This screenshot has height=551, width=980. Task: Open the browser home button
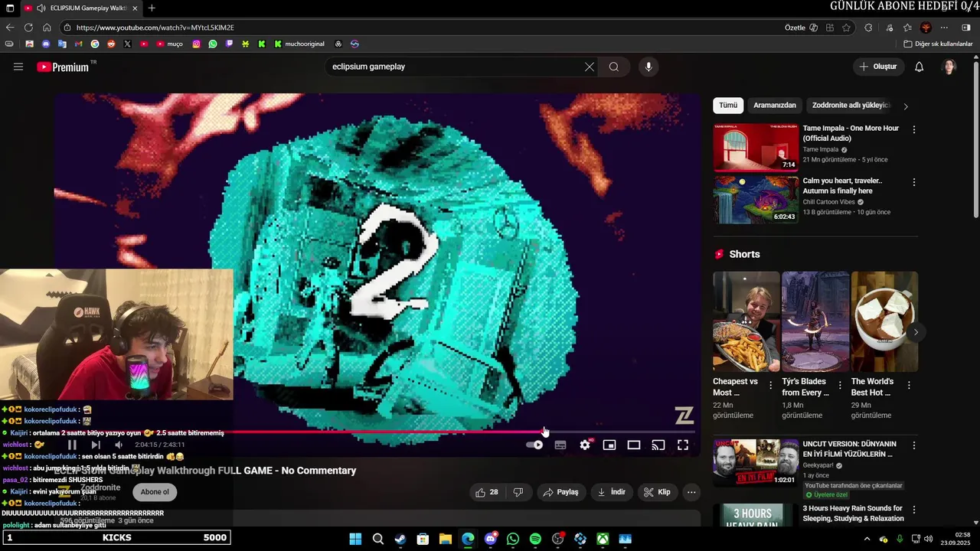[x=47, y=28]
